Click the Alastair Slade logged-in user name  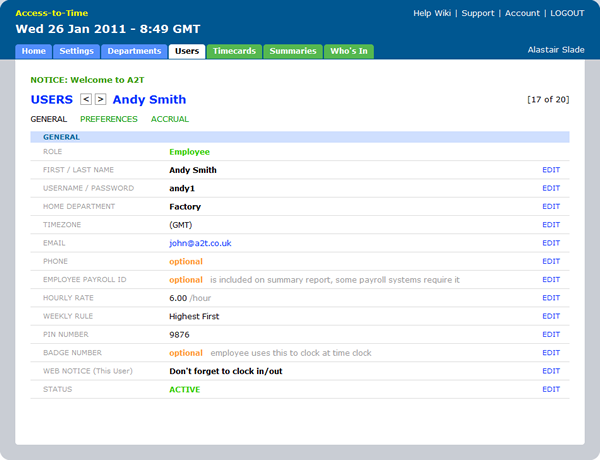pyautogui.click(x=556, y=50)
